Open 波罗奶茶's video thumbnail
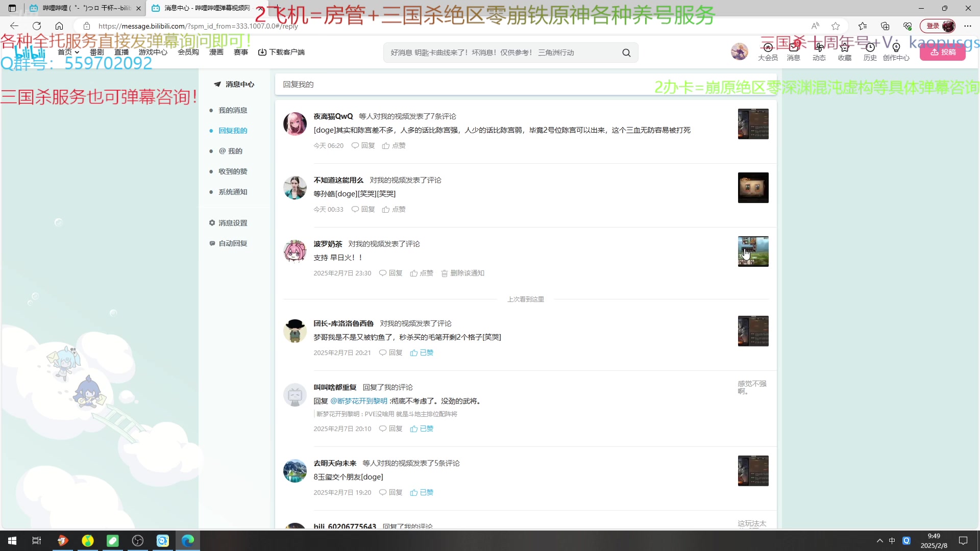Image resolution: width=980 pixels, height=551 pixels. pyautogui.click(x=753, y=252)
